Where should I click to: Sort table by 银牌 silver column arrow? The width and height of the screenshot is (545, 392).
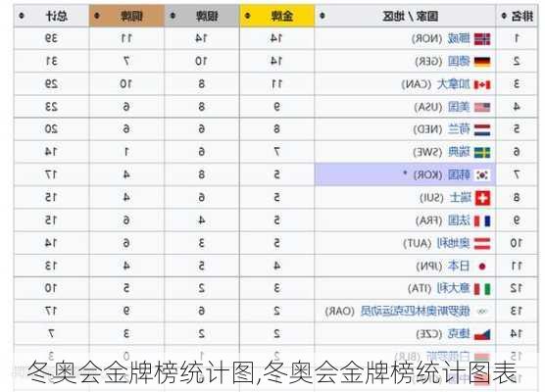[x=173, y=16]
